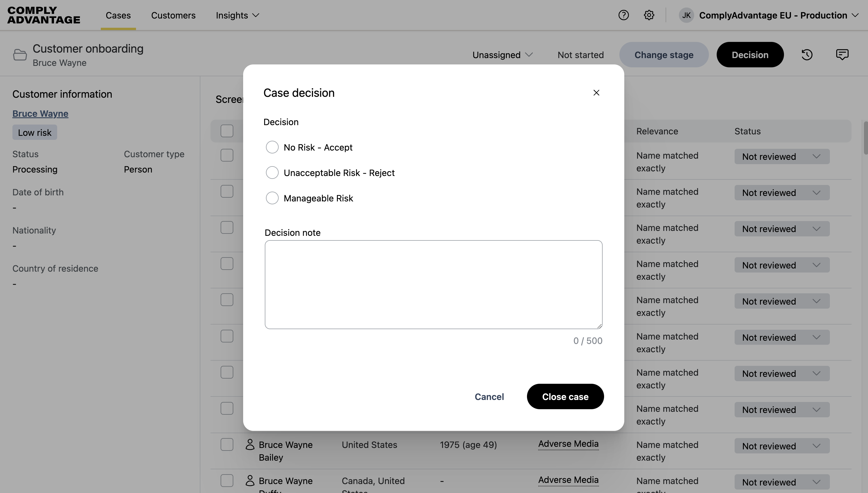This screenshot has width=868, height=493.
Task: Select Unacceptable Risk - Reject option
Action: click(x=272, y=173)
